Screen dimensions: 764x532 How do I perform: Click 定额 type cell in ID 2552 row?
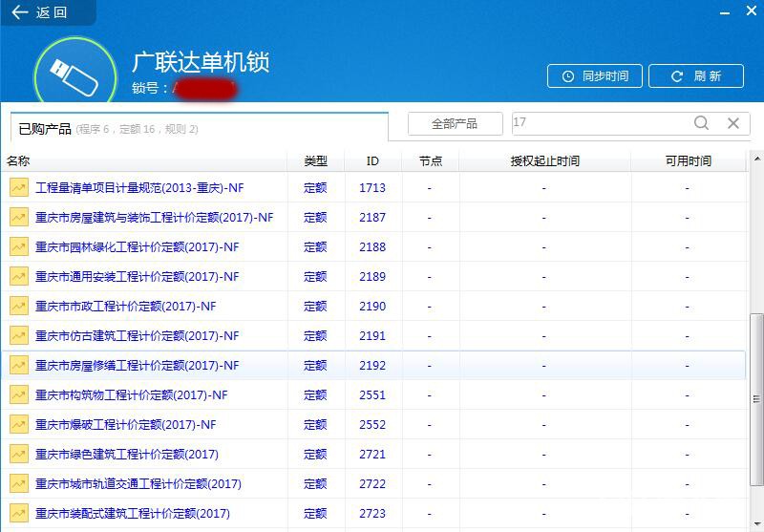315,424
